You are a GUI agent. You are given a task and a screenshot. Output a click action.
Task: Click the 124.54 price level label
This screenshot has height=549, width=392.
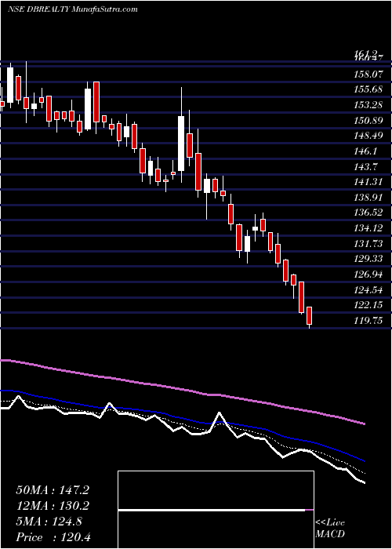pyautogui.click(x=368, y=289)
